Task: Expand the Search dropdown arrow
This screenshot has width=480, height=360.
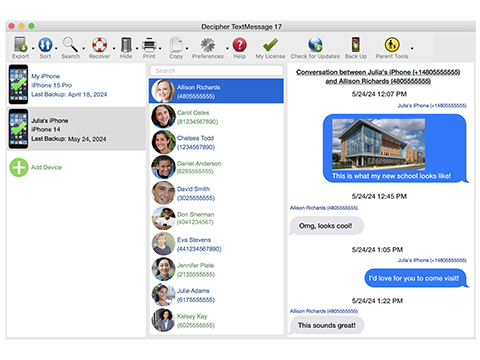Action: pyautogui.click(x=83, y=48)
